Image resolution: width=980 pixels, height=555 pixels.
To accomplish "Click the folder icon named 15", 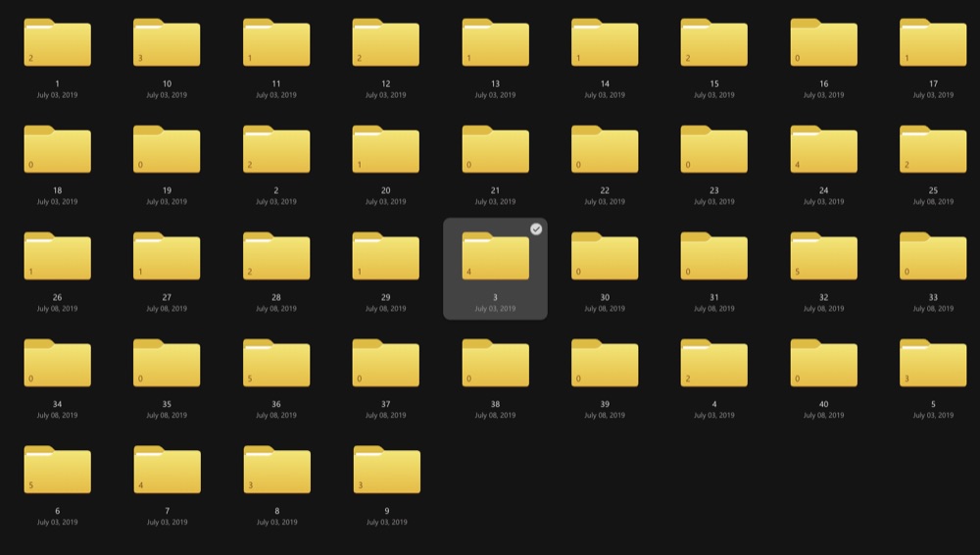I will click(x=714, y=42).
